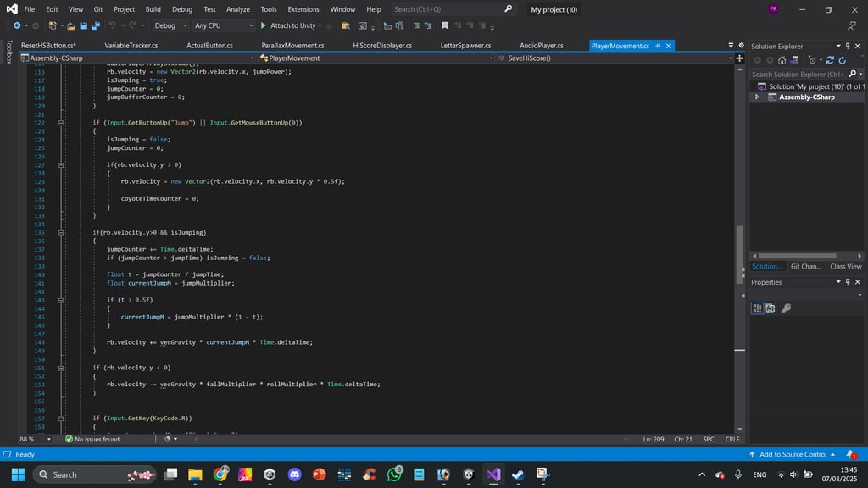This screenshot has height=488, width=868.
Task: Toggle auto-hide pin for Solution Explorer
Action: pos(848,46)
